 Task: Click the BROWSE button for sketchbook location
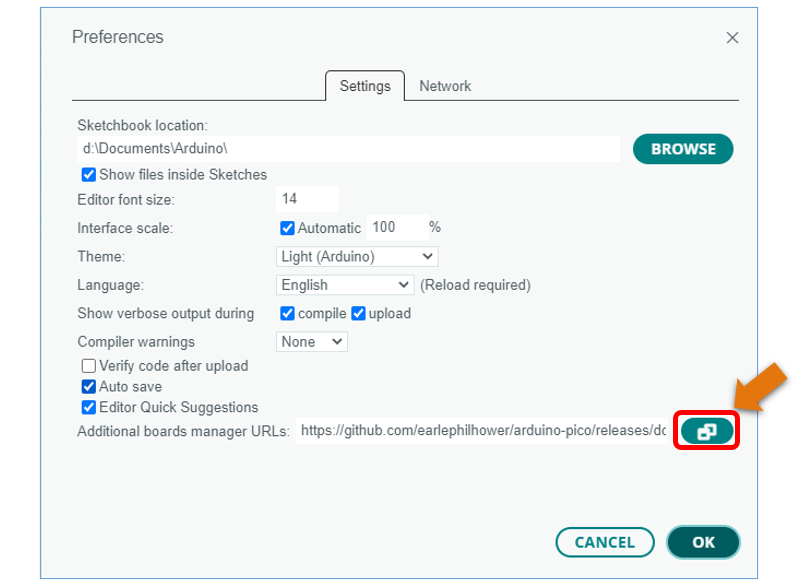(x=683, y=149)
